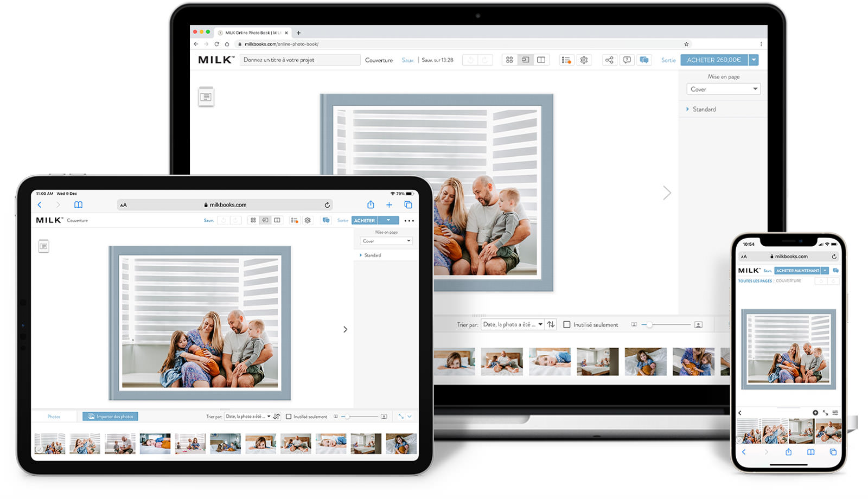Open the Cover layout dropdown on laptop
Image resolution: width=868 pixels, height=499 pixels.
tap(723, 89)
